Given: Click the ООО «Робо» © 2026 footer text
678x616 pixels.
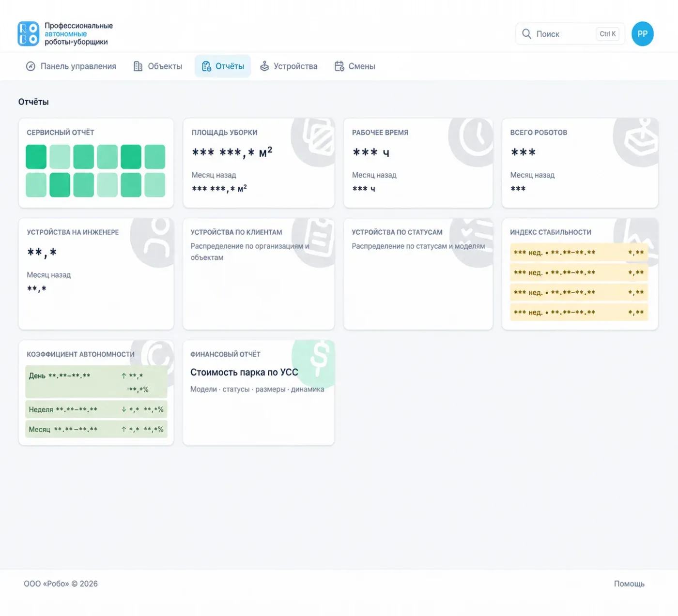Looking at the screenshot, I should point(61,584).
